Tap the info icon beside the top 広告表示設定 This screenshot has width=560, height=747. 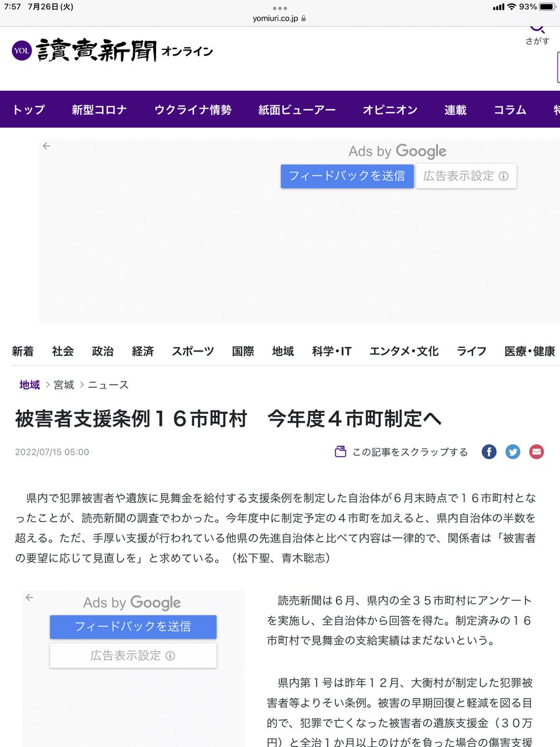(x=504, y=176)
